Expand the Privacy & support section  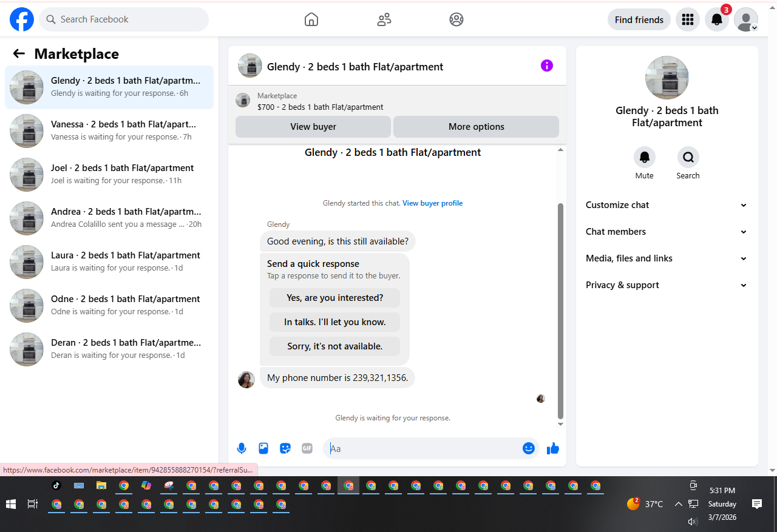[667, 285]
